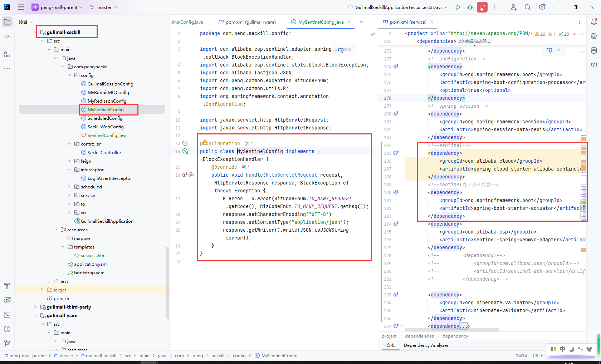Open the Git tool window
The width and height of the screenshot is (601, 364).
[7, 343]
